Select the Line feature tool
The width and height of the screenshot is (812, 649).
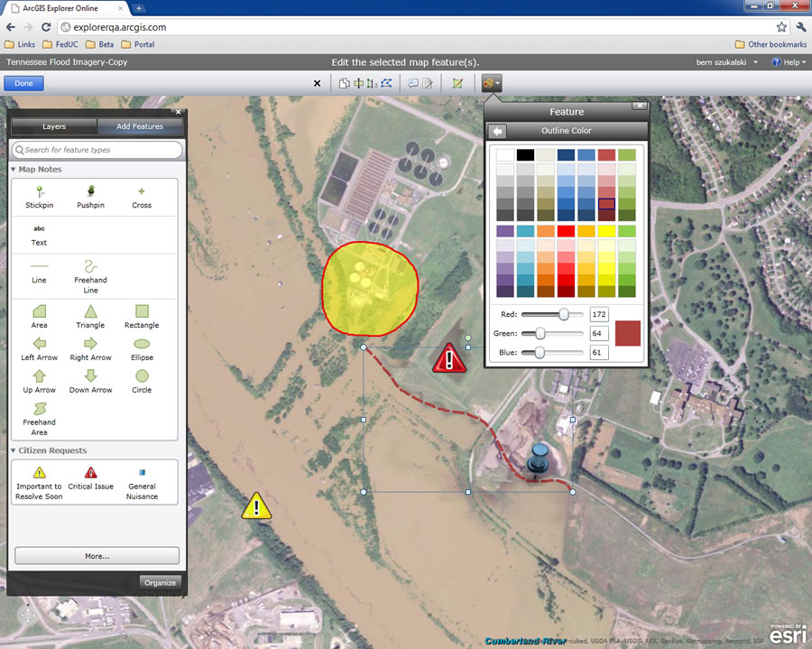coord(39,273)
